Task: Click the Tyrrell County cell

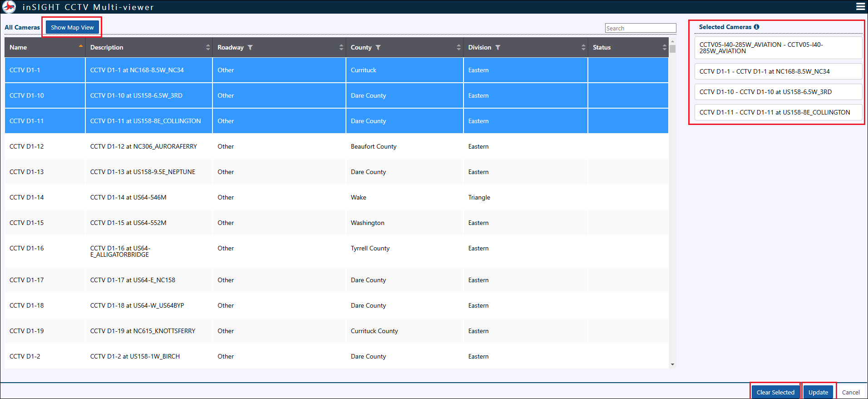Action: pos(370,248)
